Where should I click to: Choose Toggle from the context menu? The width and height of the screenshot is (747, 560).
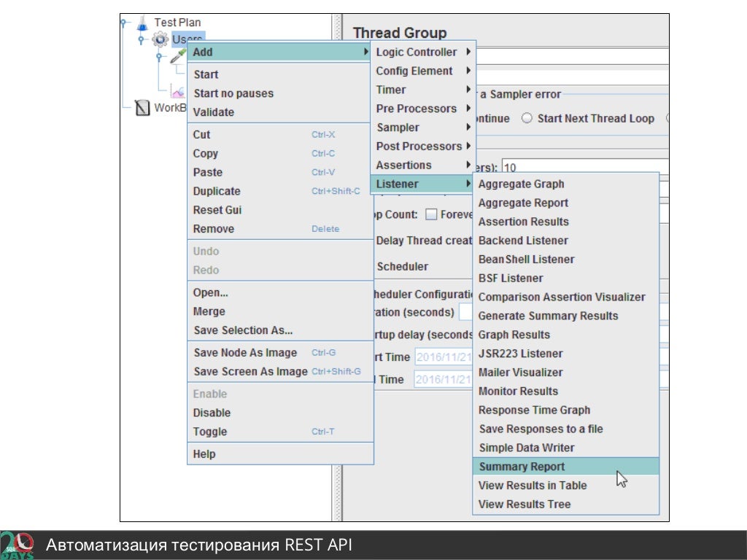(x=281, y=432)
